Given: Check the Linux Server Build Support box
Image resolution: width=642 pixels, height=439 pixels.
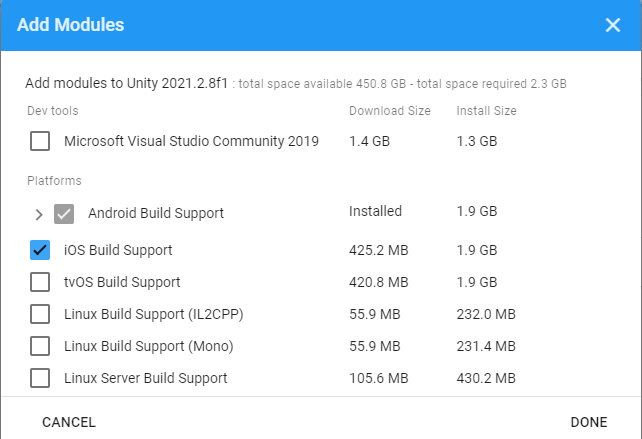Looking at the screenshot, I should (x=40, y=378).
